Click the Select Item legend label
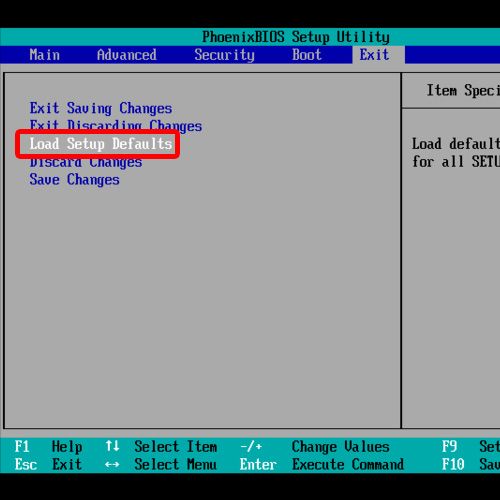The image size is (500, 500). [x=176, y=447]
